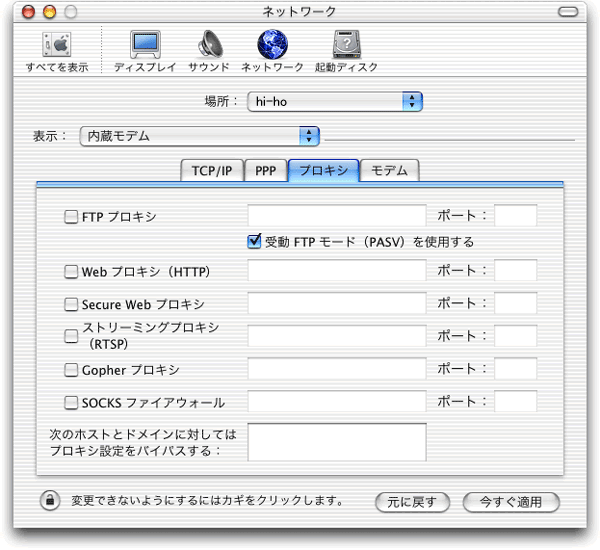Enable the FTP プロキシ checkbox
The height and width of the screenshot is (550, 600).
point(71,216)
